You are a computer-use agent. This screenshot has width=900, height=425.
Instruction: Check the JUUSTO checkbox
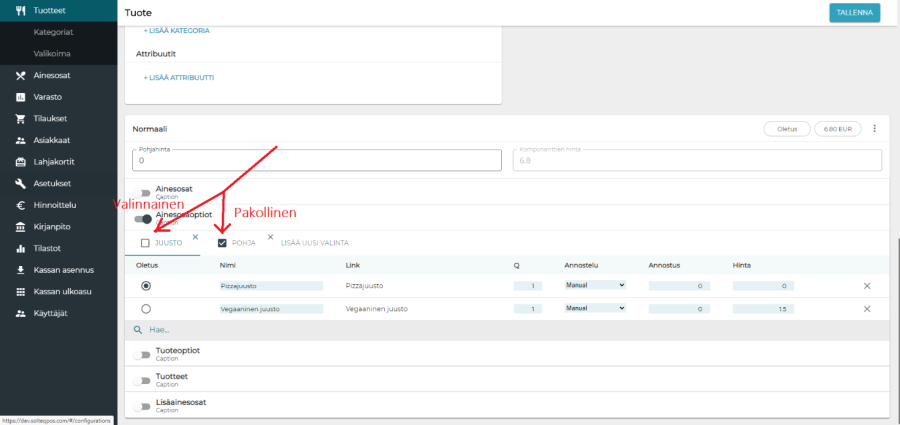pyautogui.click(x=145, y=243)
